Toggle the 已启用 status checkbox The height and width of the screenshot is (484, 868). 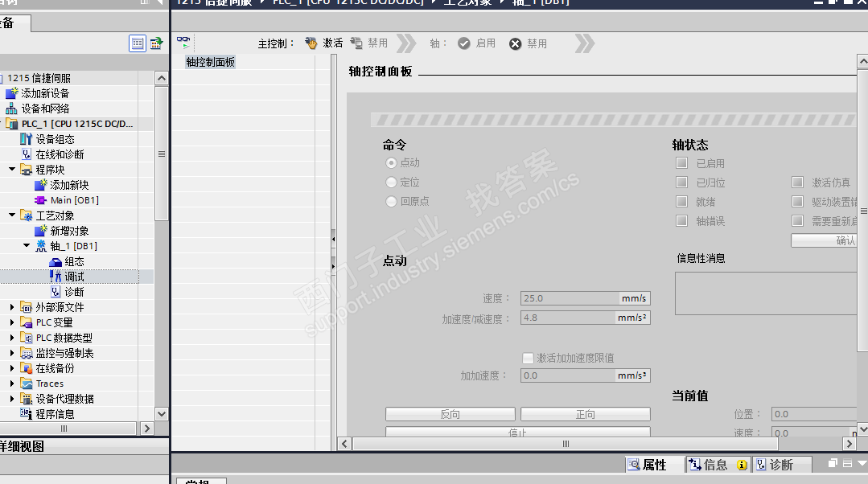coord(682,162)
